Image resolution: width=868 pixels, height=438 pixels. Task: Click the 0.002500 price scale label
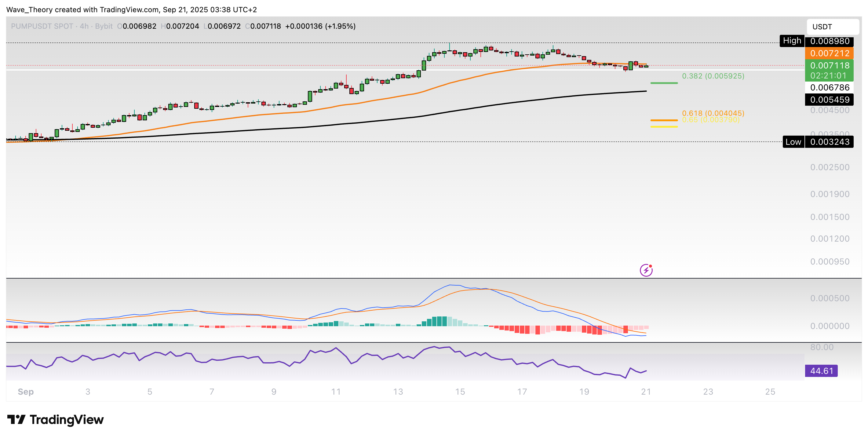tap(829, 167)
